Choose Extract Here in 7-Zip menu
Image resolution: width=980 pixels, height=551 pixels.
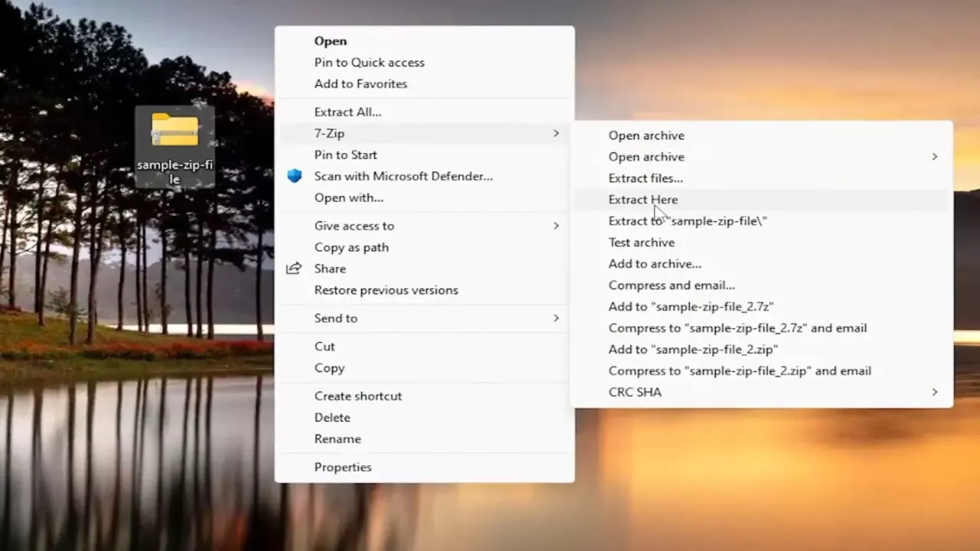[642, 200]
